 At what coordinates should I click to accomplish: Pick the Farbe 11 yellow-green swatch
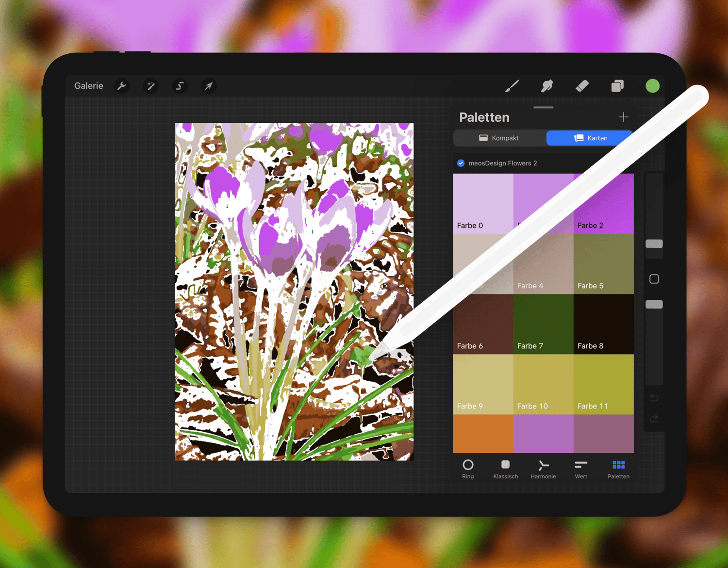click(604, 384)
